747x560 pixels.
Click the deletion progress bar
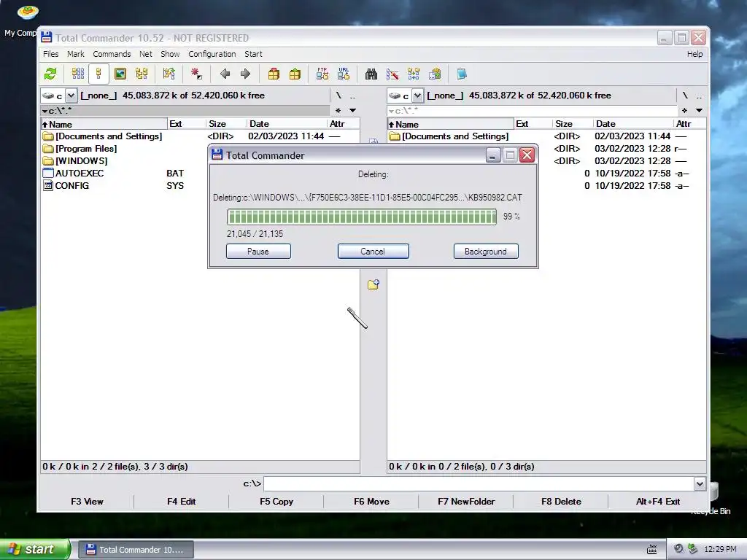tap(362, 217)
